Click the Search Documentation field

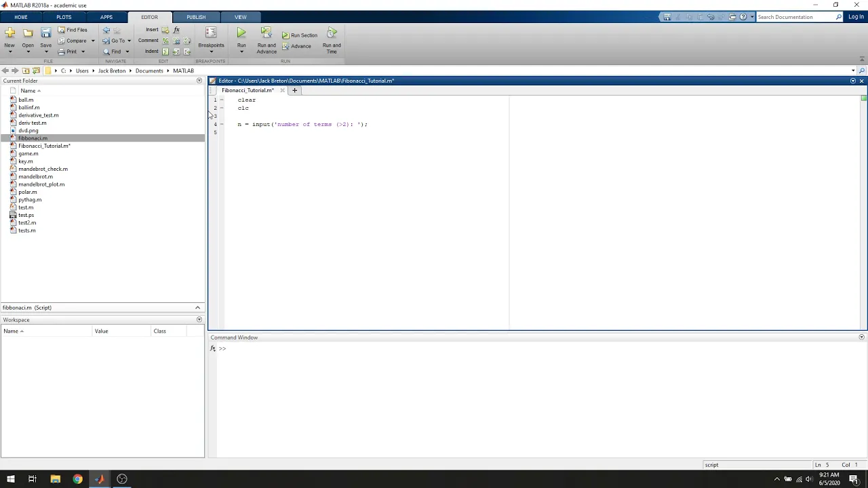click(799, 17)
